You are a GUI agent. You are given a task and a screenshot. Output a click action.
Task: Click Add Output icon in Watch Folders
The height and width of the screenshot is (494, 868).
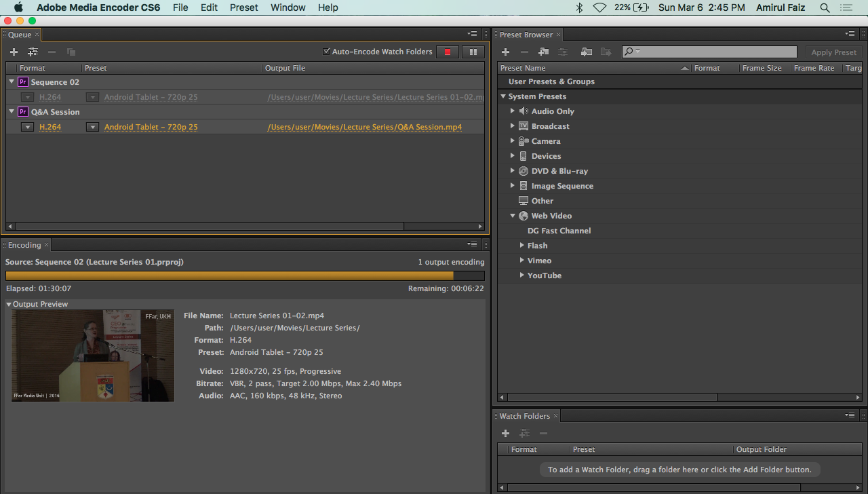tap(524, 433)
